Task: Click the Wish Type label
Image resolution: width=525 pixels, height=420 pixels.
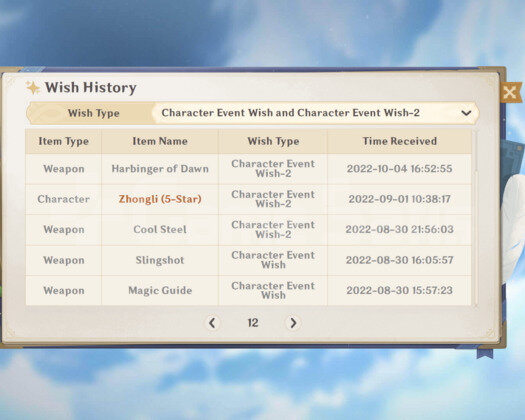Action: 93,113
